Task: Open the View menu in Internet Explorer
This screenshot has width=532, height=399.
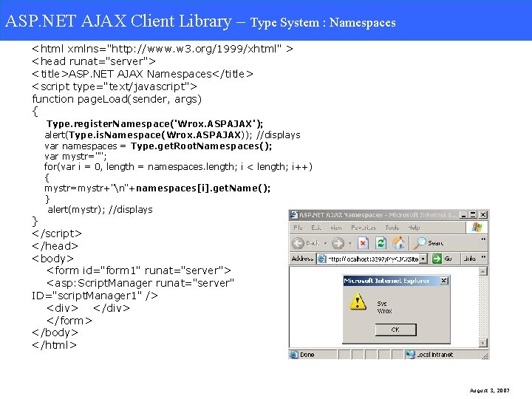Action: click(336, 228)
